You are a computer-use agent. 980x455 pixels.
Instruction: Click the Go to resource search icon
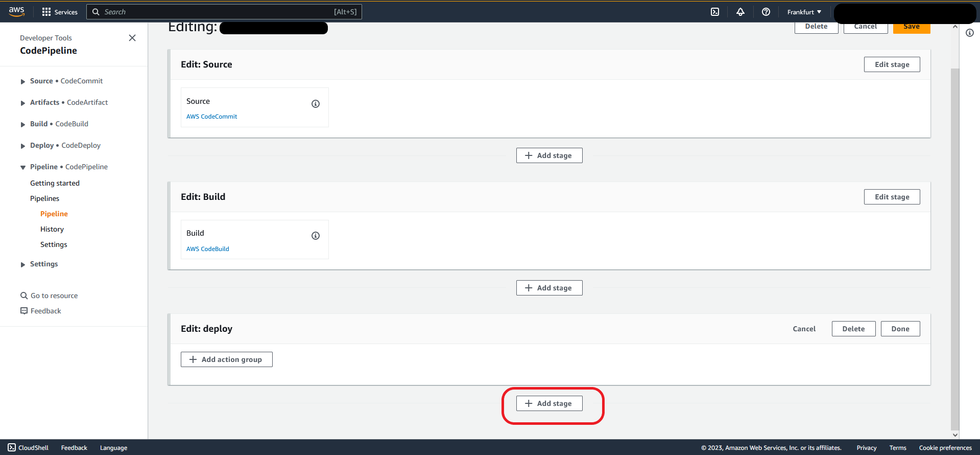coord(24,295)
